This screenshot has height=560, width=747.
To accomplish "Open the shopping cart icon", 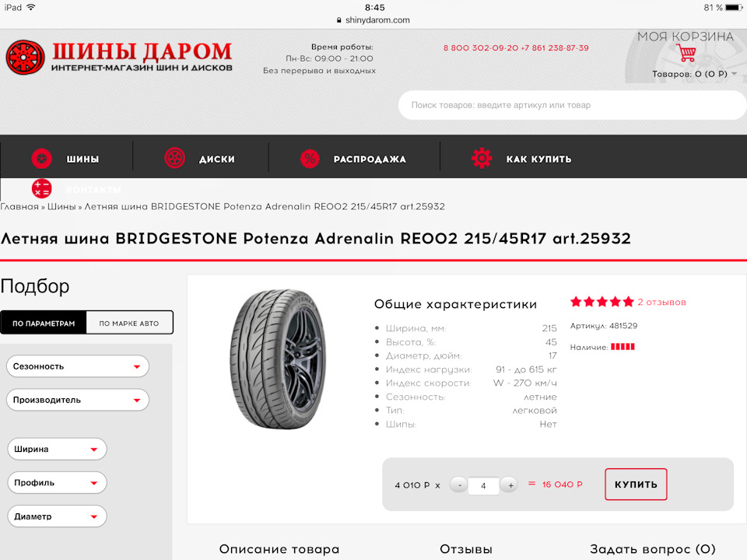I will (x=686, y=52).
